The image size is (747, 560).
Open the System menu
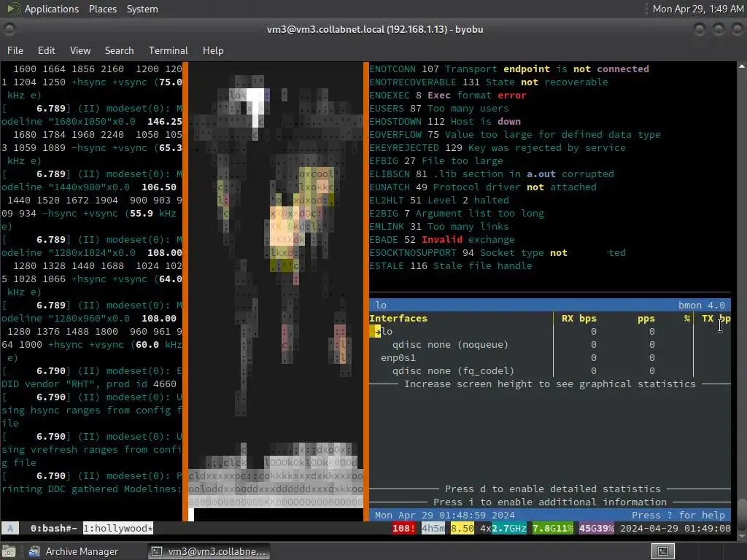pos(142,9)
